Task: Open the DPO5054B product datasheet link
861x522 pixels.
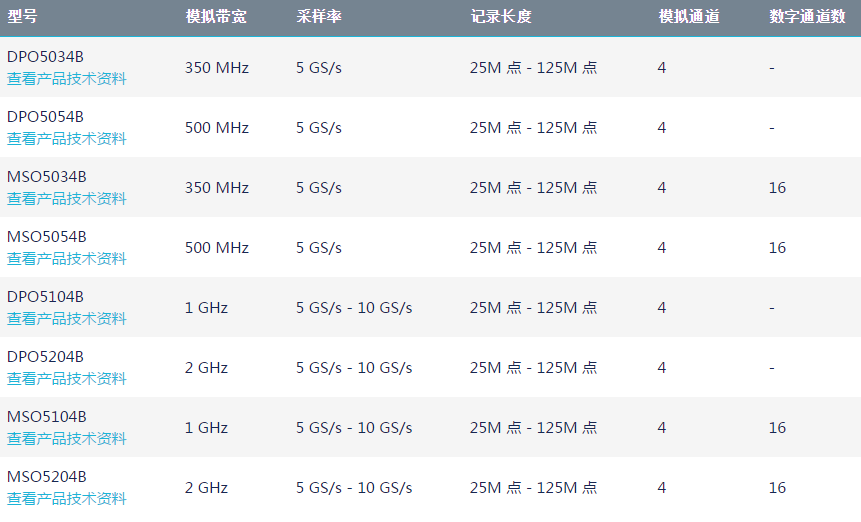Action: pyautogui.click(x=67, y=139)
